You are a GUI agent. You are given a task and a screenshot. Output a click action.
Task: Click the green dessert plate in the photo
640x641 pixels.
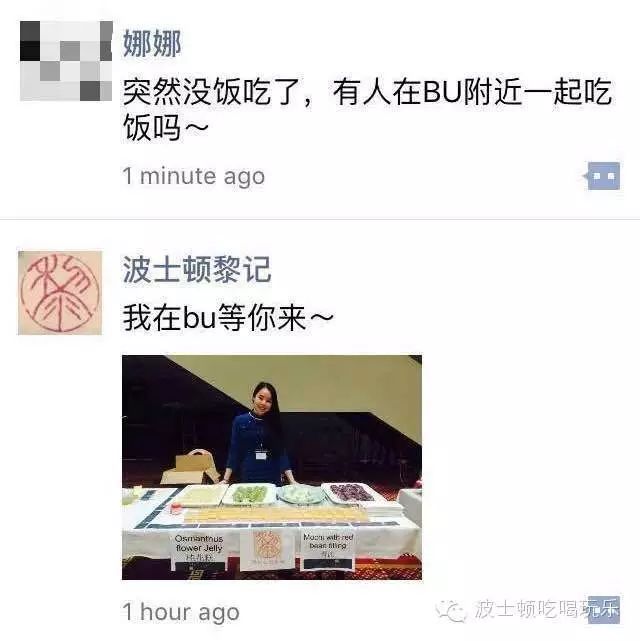click(251, 494)
